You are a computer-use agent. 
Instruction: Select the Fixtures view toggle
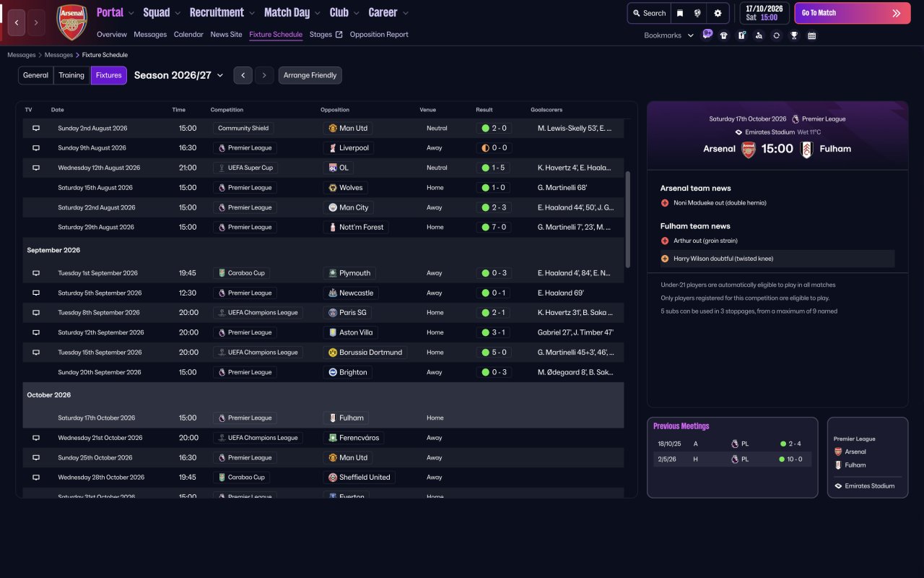click(109, 75)
